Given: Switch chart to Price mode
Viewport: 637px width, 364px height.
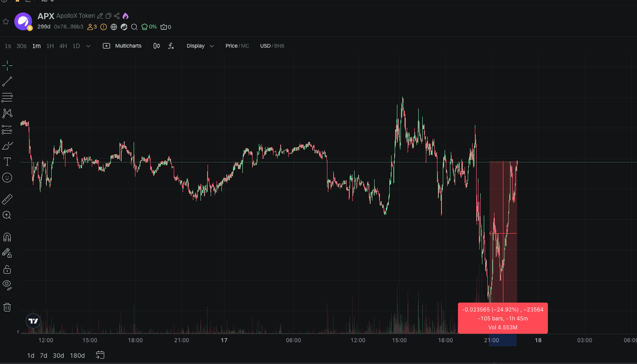Looking at the screenshot, I should 231,46.
